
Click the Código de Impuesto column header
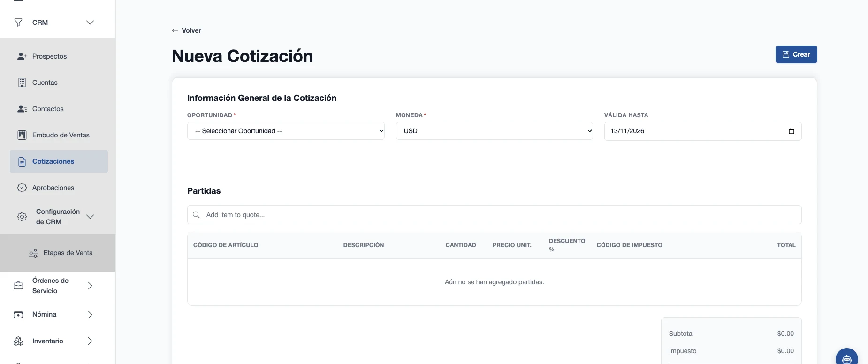point(629,245)
